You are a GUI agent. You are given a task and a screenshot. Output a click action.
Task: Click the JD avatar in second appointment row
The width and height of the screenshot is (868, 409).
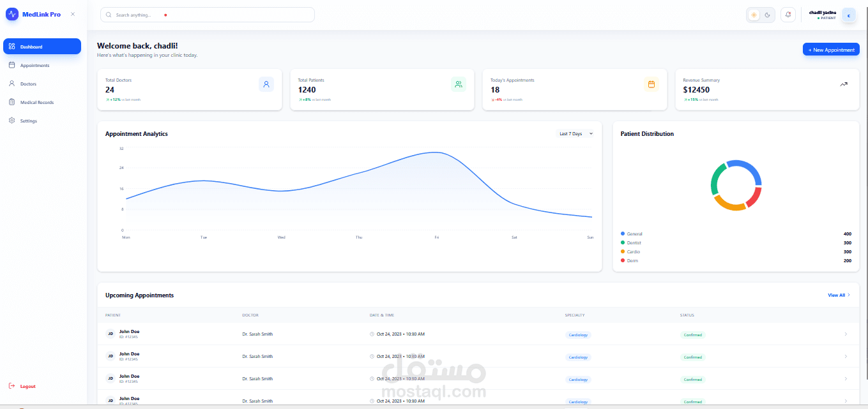point(110,356)
